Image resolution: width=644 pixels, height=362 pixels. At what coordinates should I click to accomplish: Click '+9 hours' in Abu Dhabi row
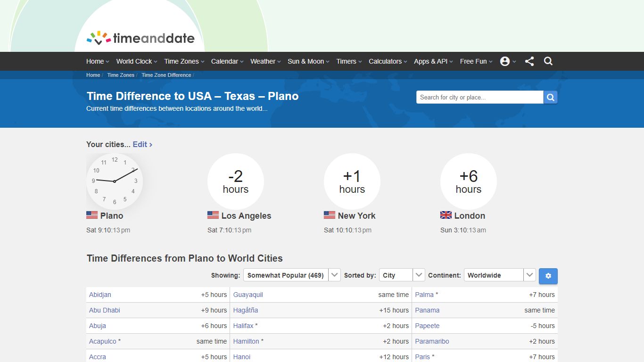click(x=214, y=310)
